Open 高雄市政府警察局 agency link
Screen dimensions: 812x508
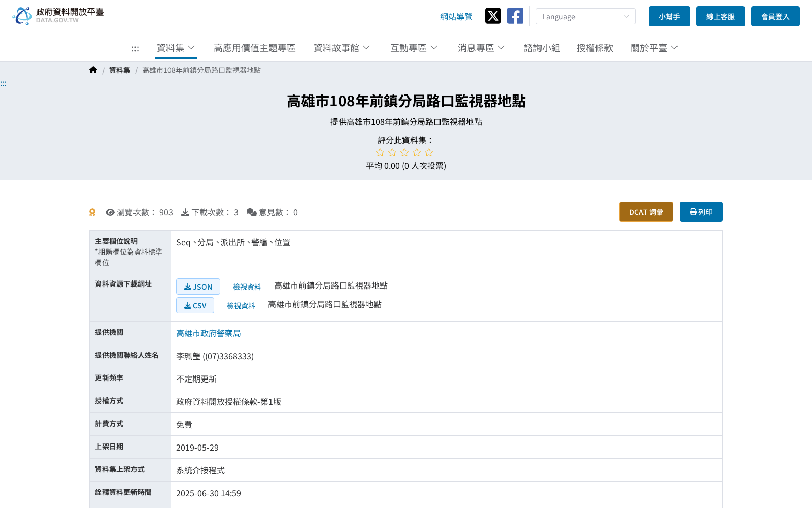tap(209, 333)
